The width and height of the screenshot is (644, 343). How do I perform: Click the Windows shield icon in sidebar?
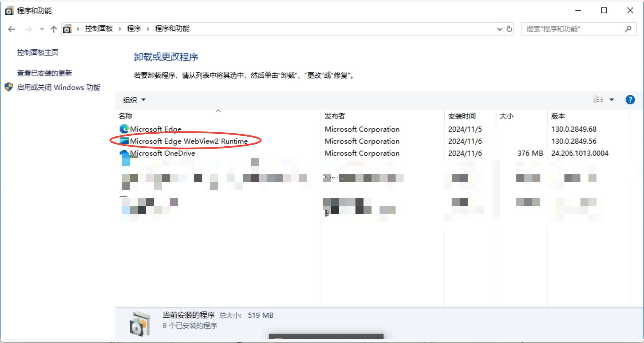coord(9,87)
